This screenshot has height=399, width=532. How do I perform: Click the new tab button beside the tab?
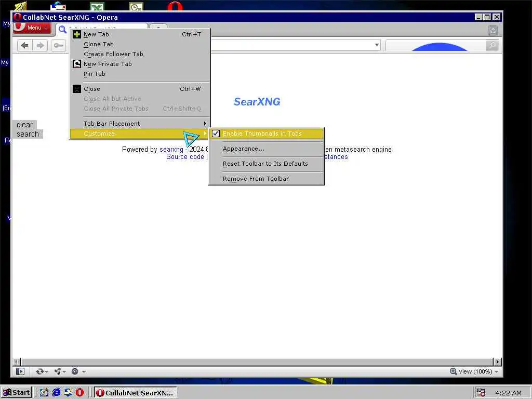[x=158, y=28]
